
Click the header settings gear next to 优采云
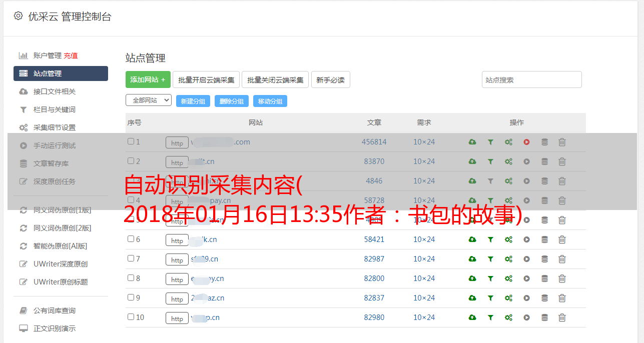pos(18,16)
